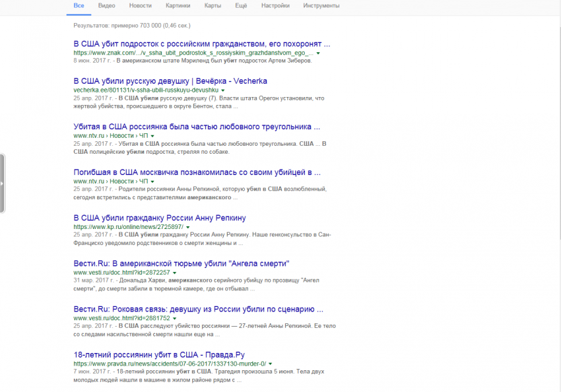The height and width of the screenshot is (392, 561).
Task: Open the arrow next to vesti.ru doc id=2872257
Action: click(x=176, y=273)
